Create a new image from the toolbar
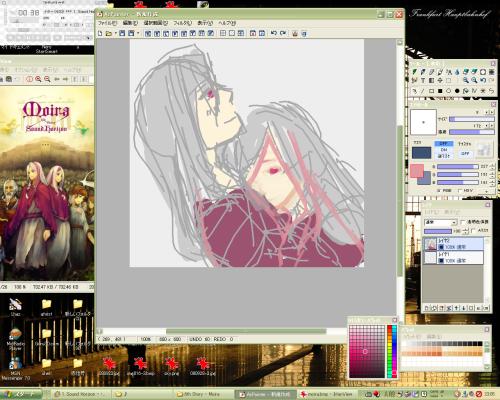 pos(100,33)
